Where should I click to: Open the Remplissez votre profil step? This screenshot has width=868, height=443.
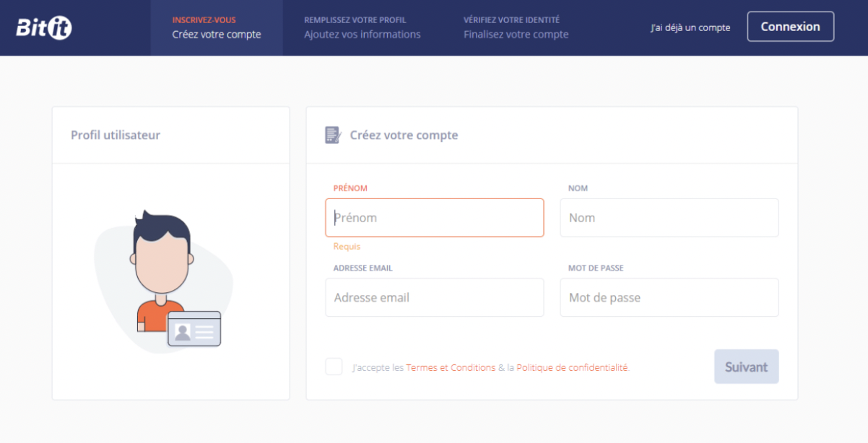tap(362, 27)
